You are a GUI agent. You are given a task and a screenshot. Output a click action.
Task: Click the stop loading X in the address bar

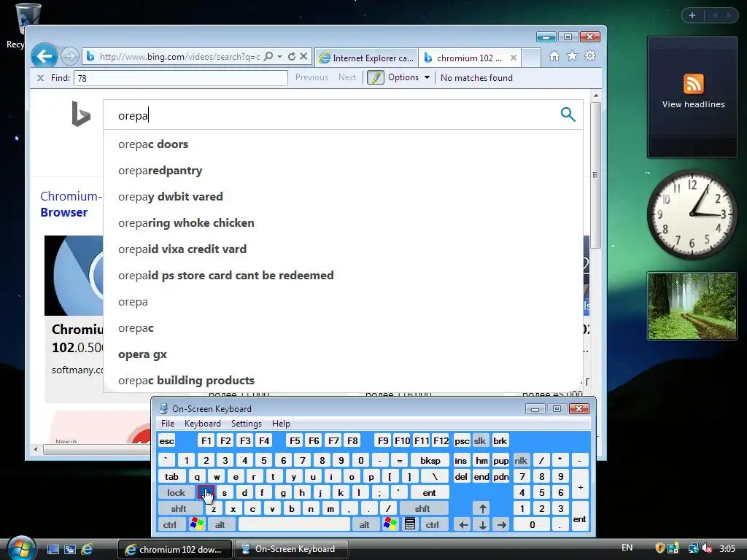[303, 57]
